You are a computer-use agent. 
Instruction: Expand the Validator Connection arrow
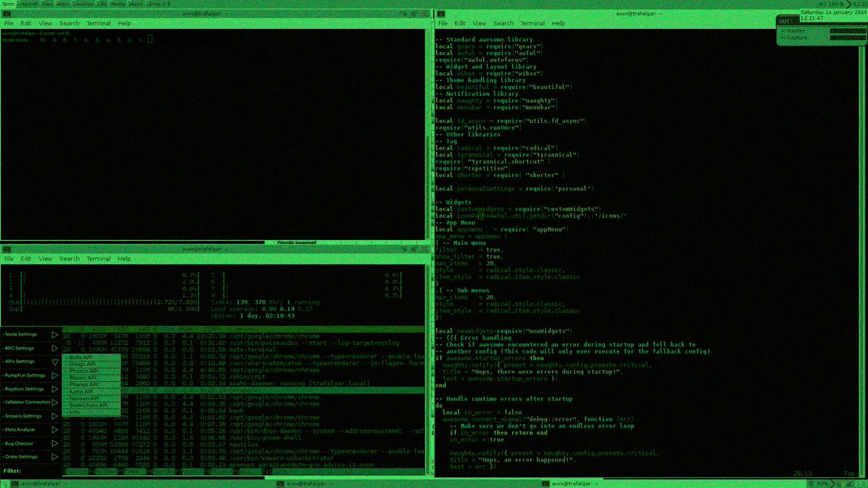pos(55,402)
